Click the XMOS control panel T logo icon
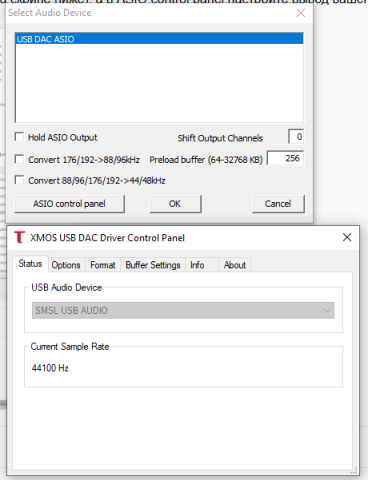The image size is (368, 480). click(19, 237)
